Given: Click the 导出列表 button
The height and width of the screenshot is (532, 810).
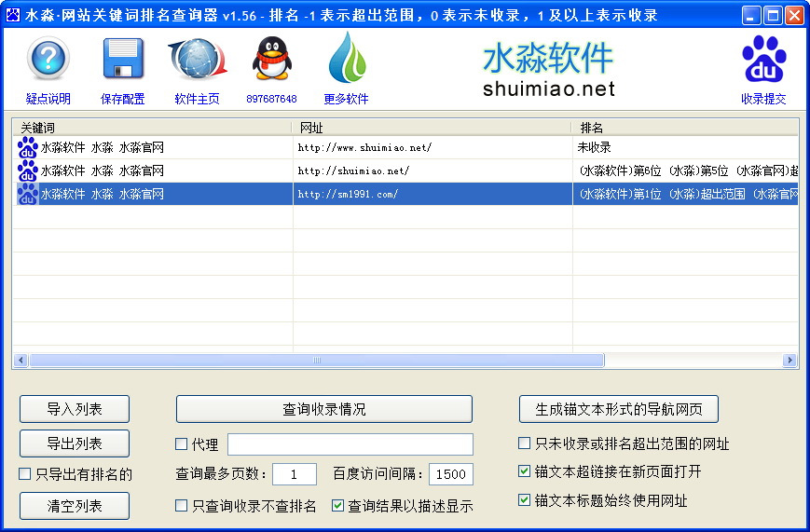Looking at the screenshot, I should coord(75,443).
